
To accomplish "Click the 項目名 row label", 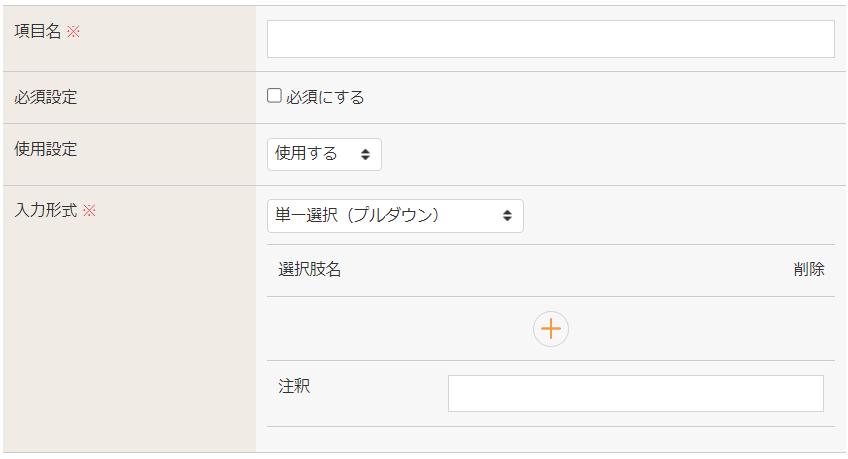I will click(x=37, y=32).
